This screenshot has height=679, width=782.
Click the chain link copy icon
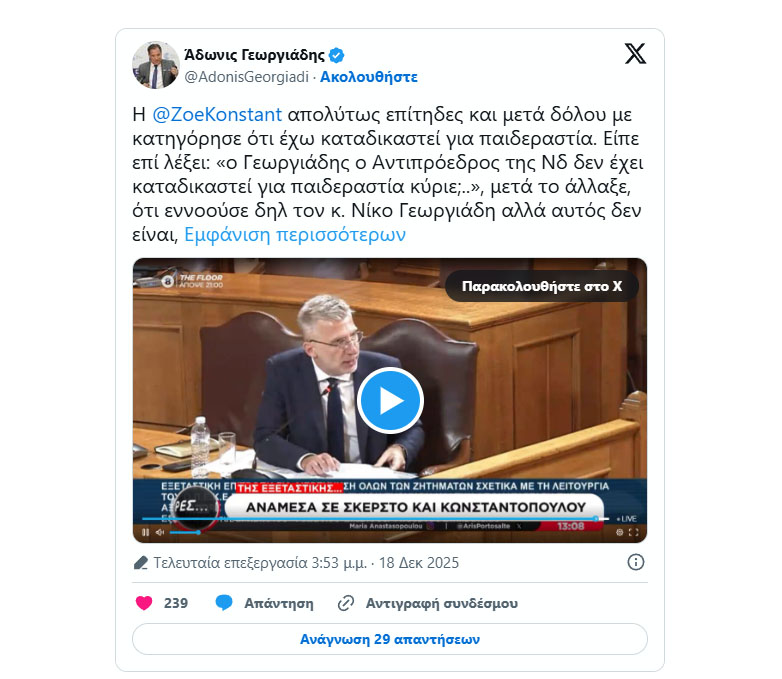[346, 603]
